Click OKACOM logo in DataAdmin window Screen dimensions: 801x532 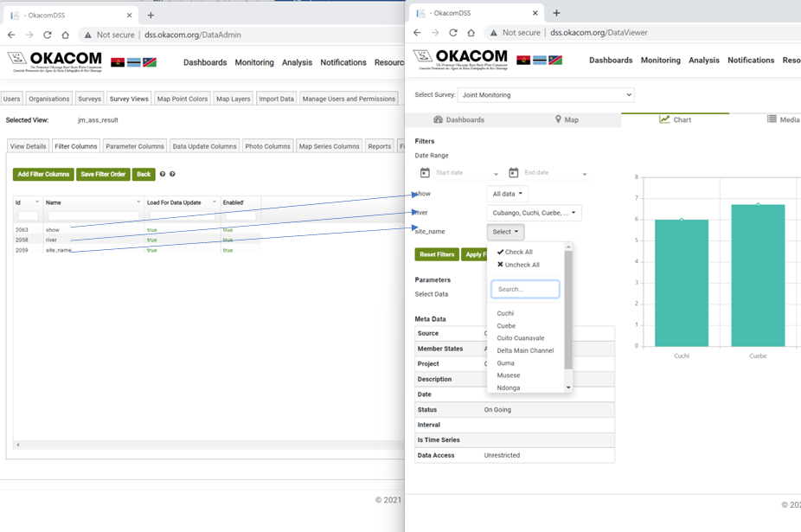coord(55,61)
